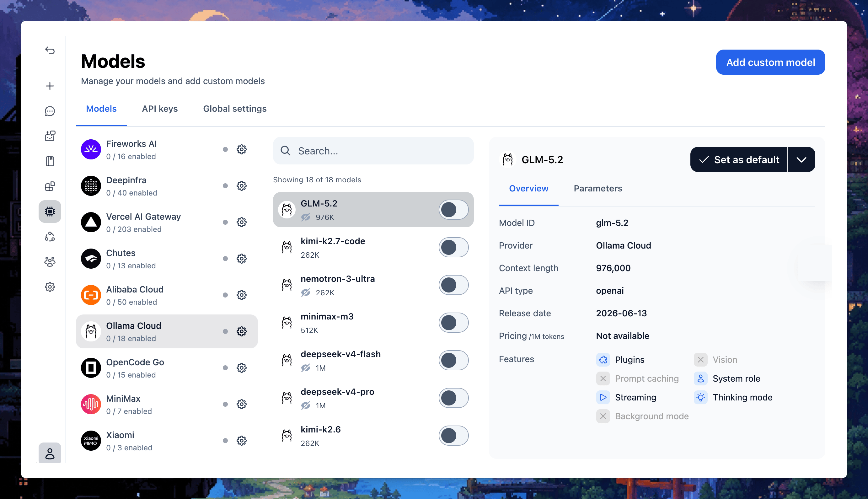Image resolution: width=868 pixels, height=499 pixels.
Task: Enable the GLM-5.2 model toggle
Action: coord(453,210)
